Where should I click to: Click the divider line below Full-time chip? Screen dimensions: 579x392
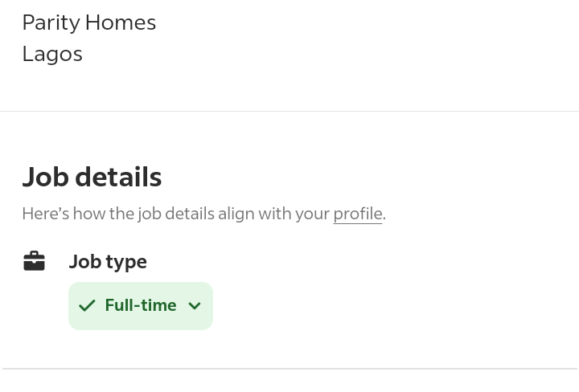coord(289,369)
